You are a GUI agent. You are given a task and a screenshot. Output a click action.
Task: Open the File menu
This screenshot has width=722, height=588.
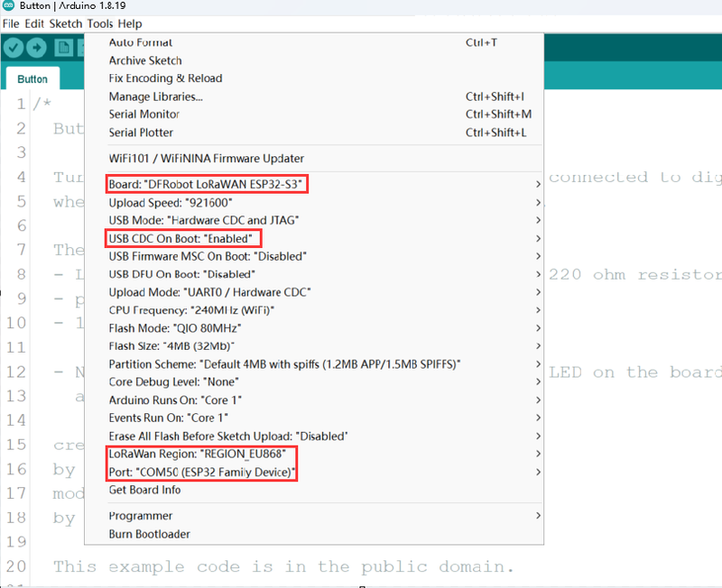tap(11, 23)
